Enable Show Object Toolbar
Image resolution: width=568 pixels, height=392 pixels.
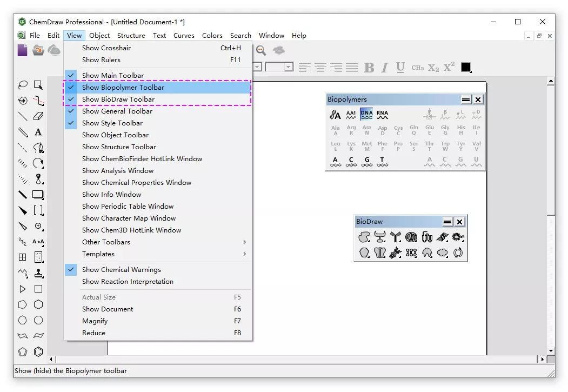pos(158,135)
